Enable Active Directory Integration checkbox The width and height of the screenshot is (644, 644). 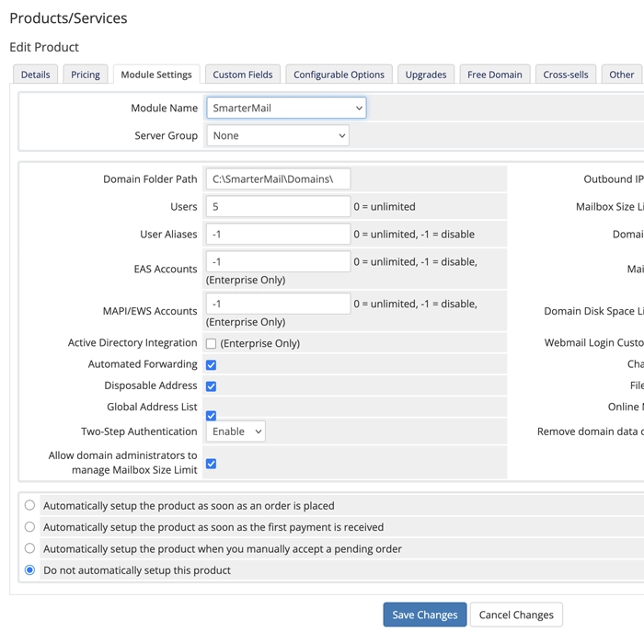point(211,343)
